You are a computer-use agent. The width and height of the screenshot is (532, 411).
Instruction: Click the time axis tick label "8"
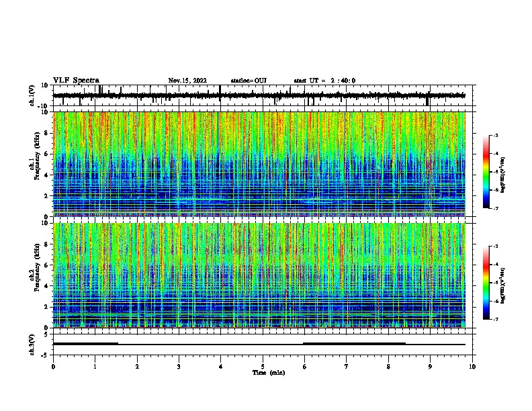(388, 367)
